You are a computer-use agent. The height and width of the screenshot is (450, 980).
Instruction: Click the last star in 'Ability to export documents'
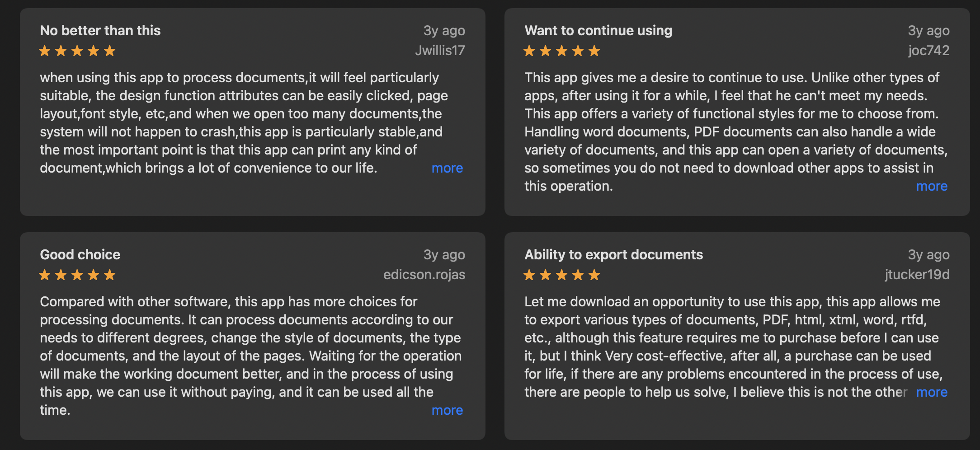tap(594, 275)
